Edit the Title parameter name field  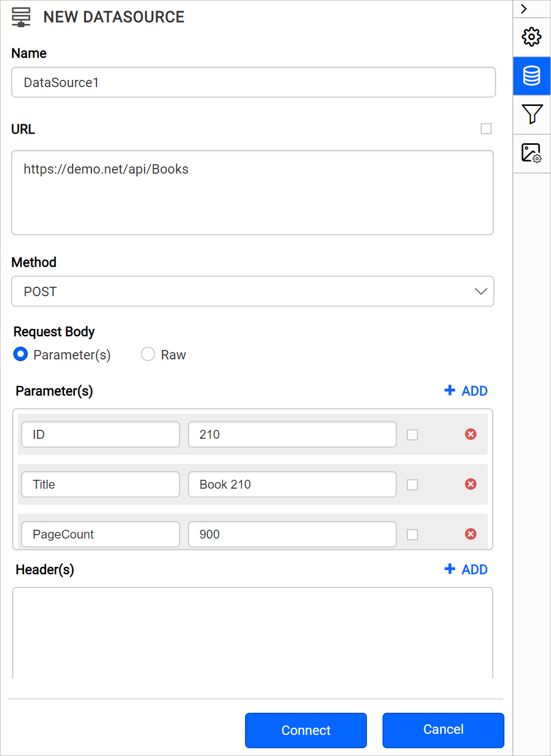100,484
